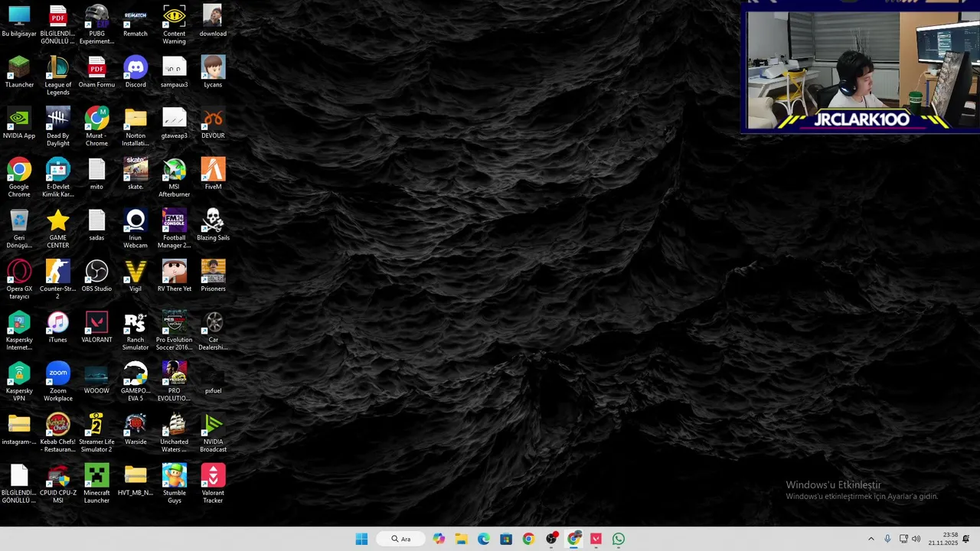Open Uncharted Waters shortcut

[174, 433]
